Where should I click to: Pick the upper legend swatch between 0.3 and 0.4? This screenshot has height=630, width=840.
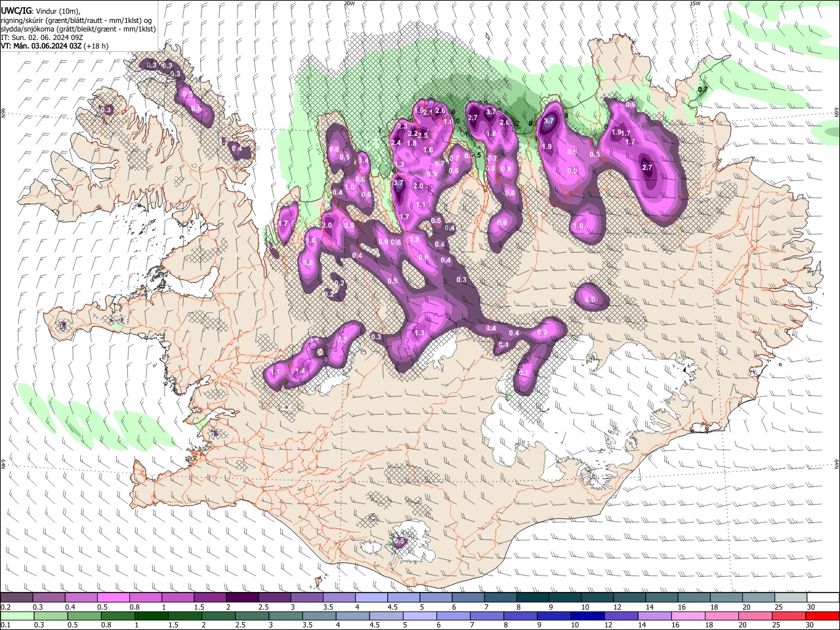(49, 598)
